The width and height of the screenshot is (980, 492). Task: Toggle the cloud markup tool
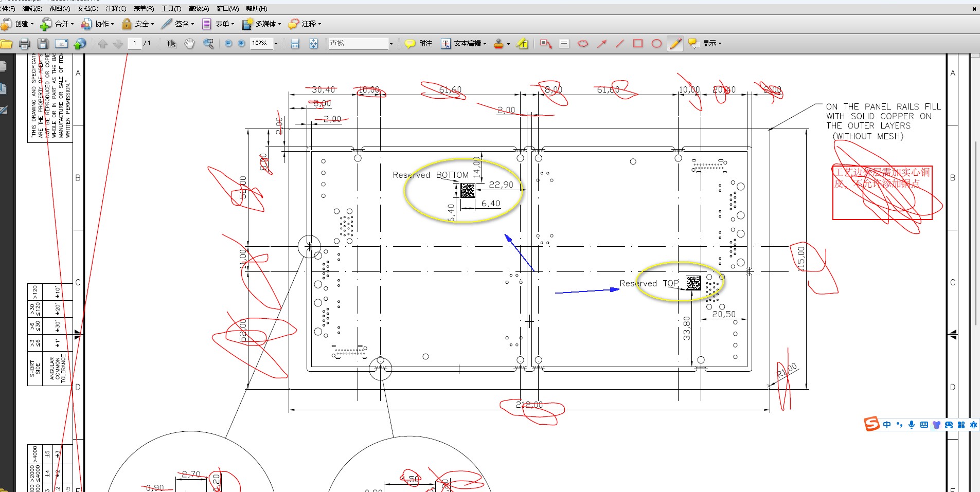pos(583,44)
